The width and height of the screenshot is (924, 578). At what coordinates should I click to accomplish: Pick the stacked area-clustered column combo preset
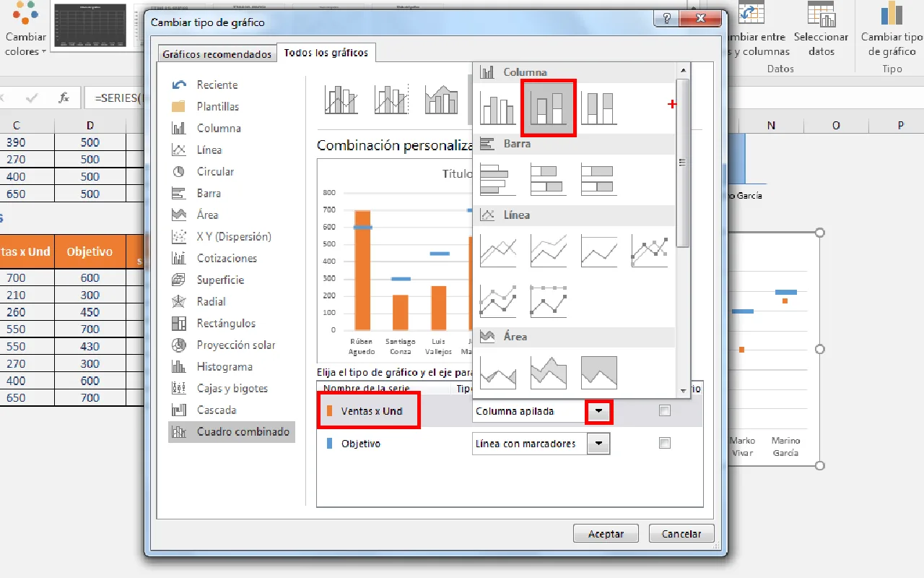[x=442, y=99]
